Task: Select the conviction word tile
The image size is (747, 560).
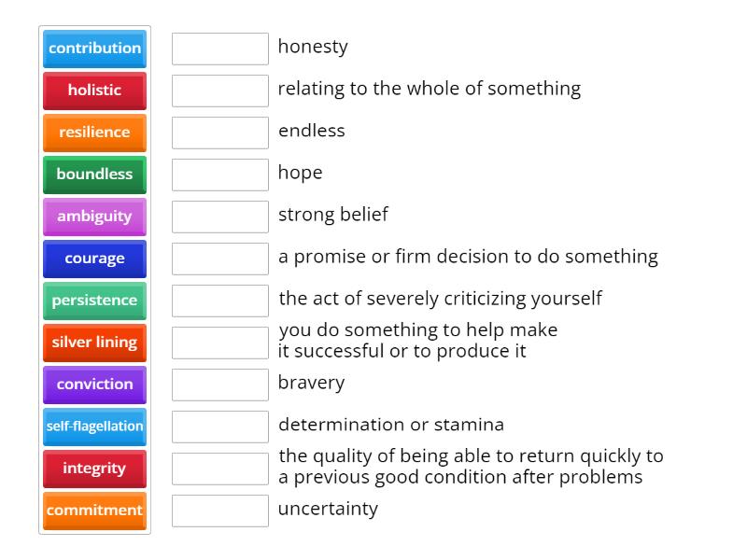Action: tap(94, 385)
